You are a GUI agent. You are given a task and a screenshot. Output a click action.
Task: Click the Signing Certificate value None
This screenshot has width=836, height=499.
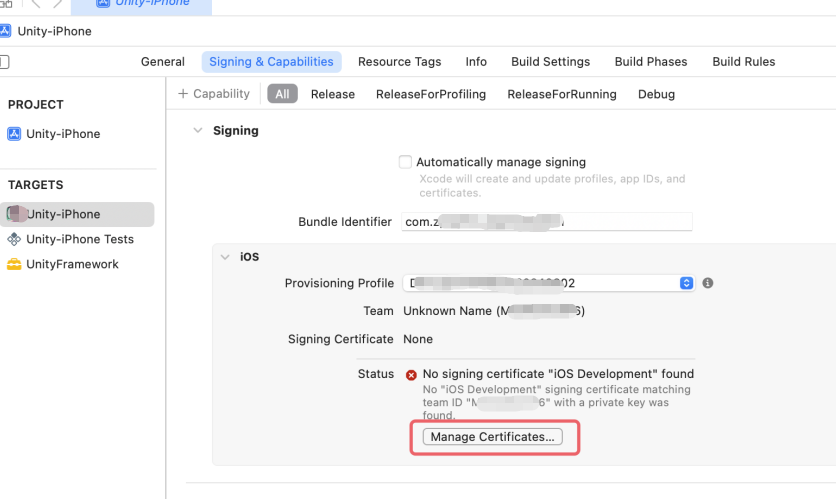(418, 339)
